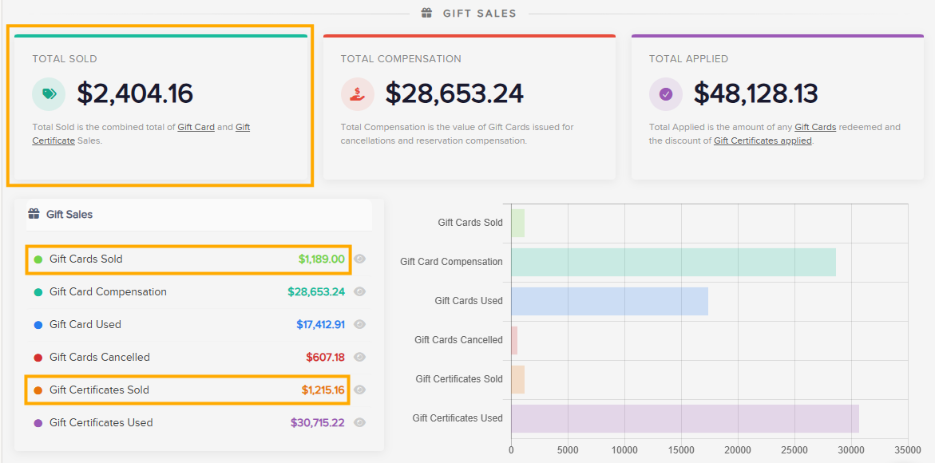The image size is (936, 463).
Task: Toggle visibility eye for Gift Card Used
Action: coord(359,324)
